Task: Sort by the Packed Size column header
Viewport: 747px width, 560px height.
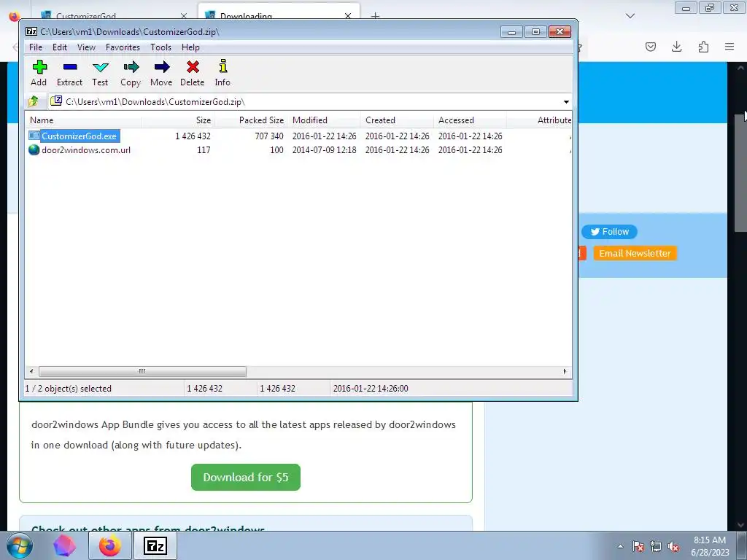Action: [252, 120]
